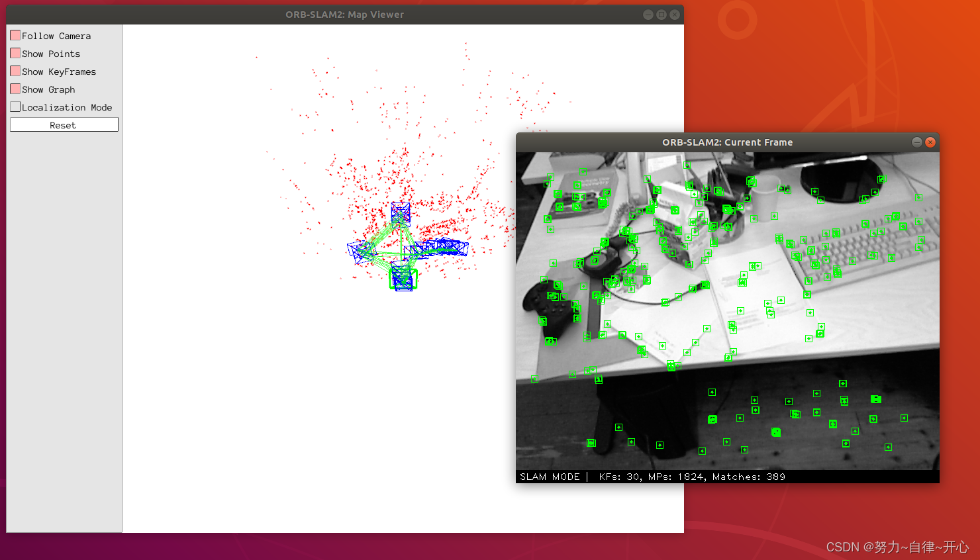
Task: Turn off the Show Graph checkbox
Action: (x=15, y=89)
